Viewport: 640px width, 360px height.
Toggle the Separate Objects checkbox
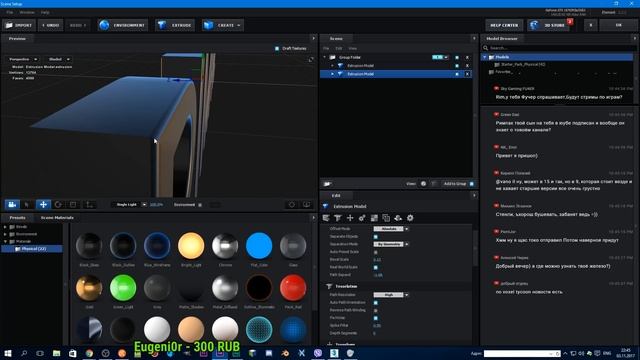[x=376, y=237]
